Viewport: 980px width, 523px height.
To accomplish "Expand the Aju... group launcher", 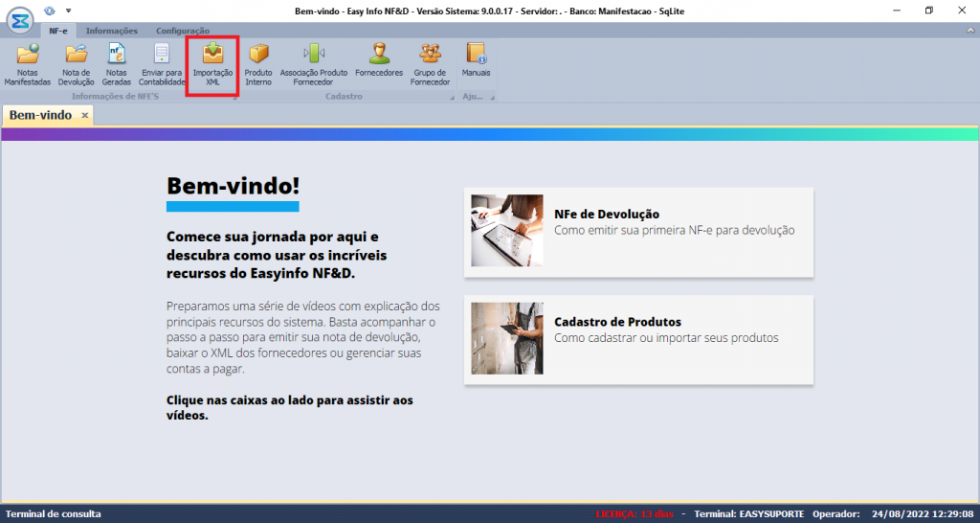I will coord(493,98).
